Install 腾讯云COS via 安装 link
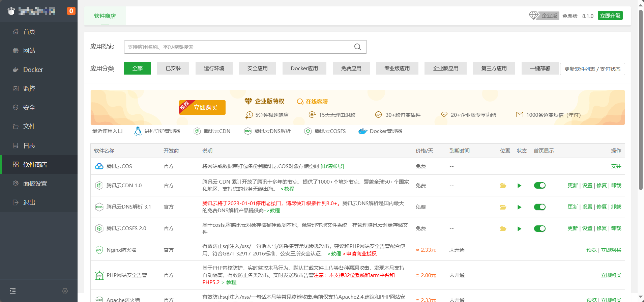The height and width of the screenshot is (302, 644). [x=616, y=166]
